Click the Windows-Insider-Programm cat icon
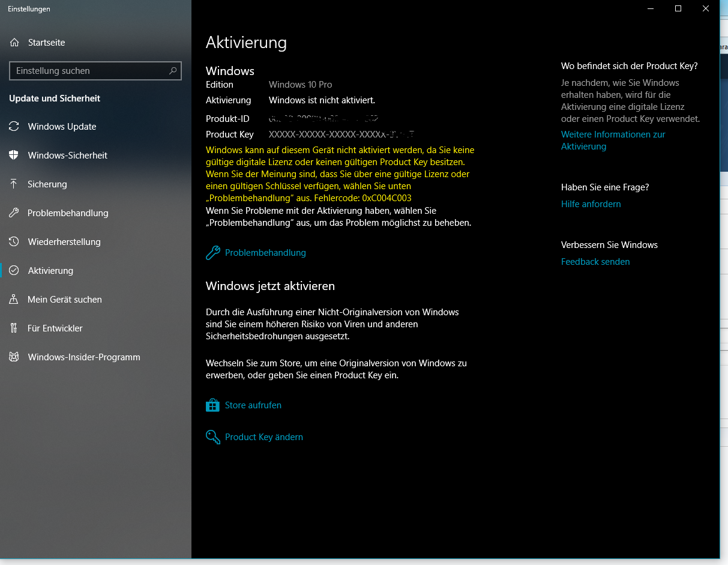Screen dimensions: 728x565 (14, 357)
